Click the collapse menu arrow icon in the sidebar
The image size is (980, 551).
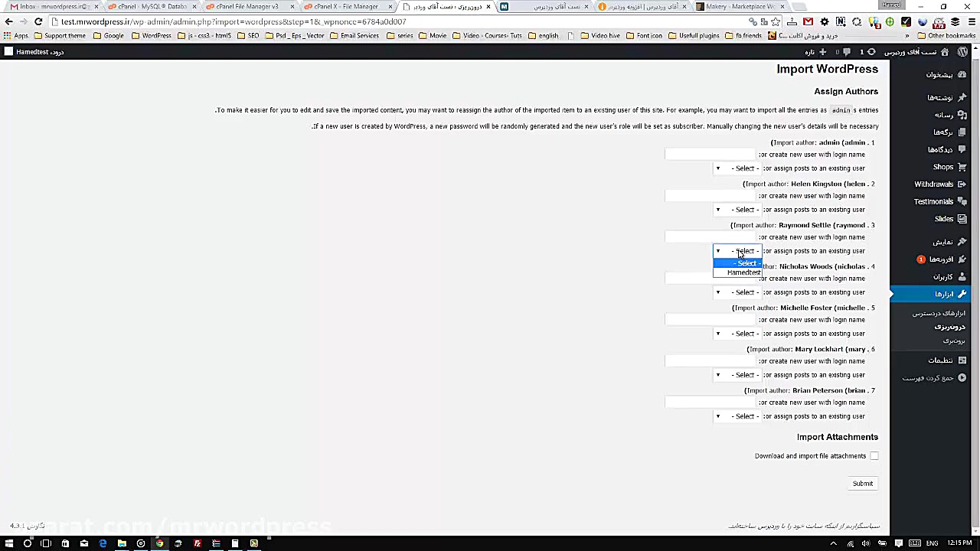point(962,377)
